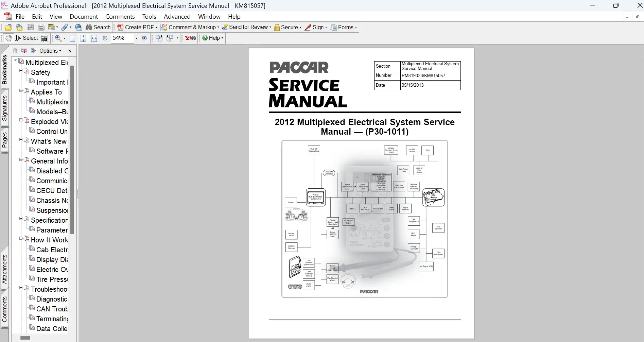This screenshot has width=644, height=342.
Task: Open the Document menu
Action: click(84, 16)
